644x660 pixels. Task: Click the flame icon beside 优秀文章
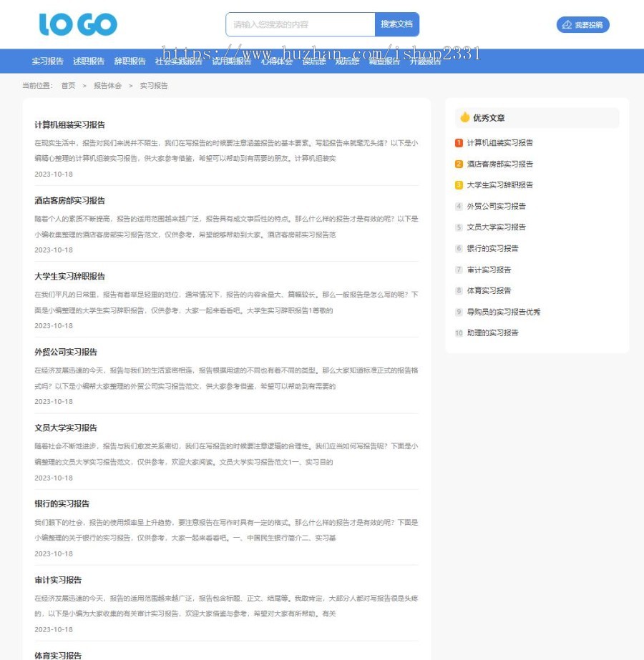[464, 117]
